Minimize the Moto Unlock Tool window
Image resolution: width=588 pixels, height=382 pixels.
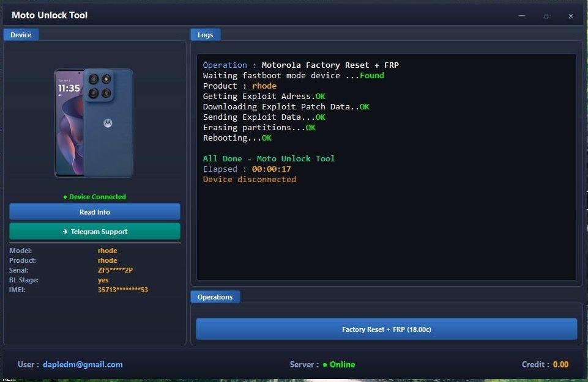[x=522, y=17]
